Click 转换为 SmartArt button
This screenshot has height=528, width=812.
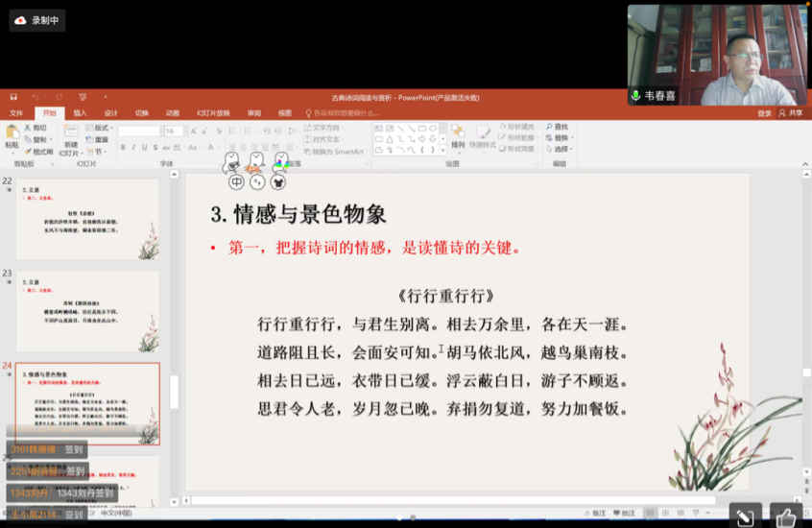pos(335,152)
